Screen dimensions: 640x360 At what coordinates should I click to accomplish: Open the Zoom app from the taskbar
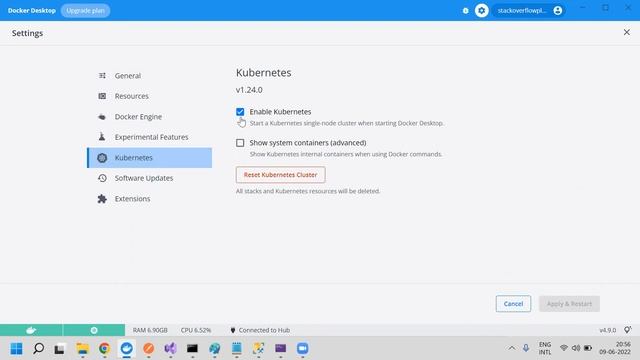pyautogui.click(x=303, y=349)
